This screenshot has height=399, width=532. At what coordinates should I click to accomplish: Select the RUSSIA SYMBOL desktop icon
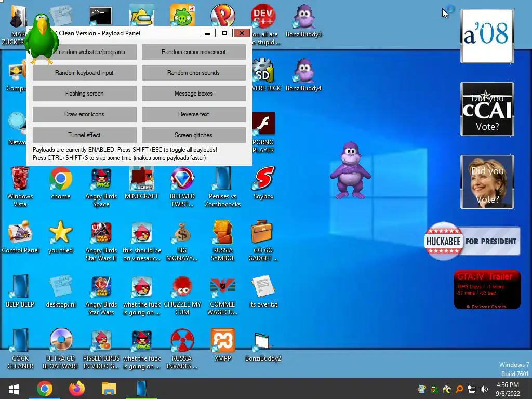[x=222, y=242]
